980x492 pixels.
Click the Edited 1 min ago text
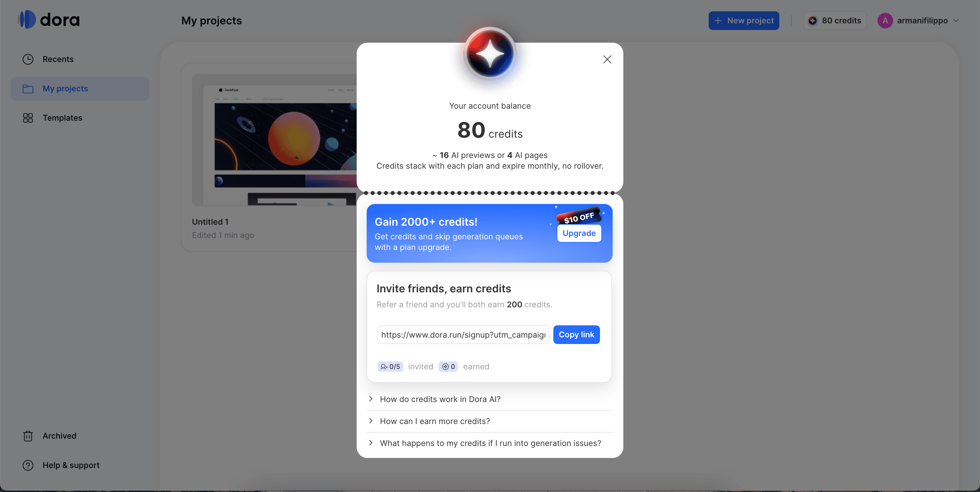223,235
